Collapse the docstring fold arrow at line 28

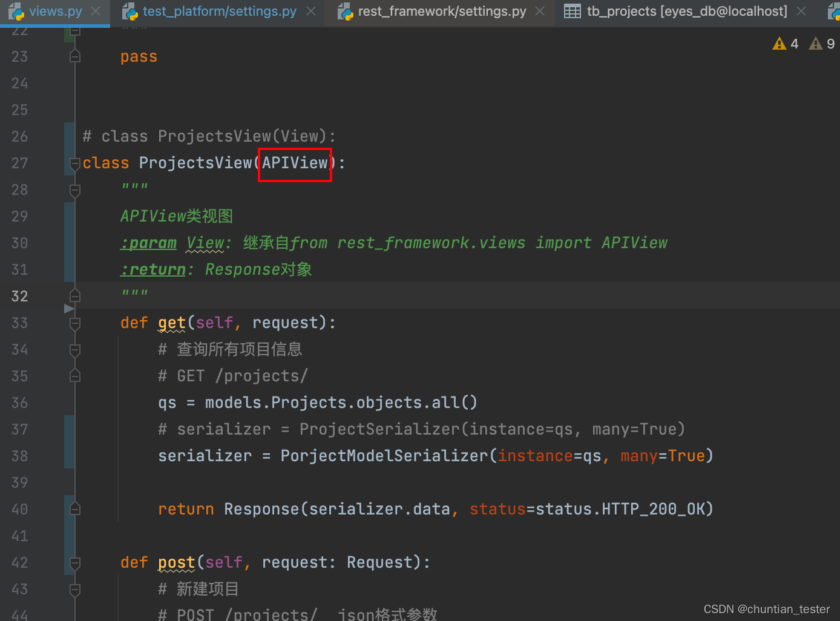(74, 190)
